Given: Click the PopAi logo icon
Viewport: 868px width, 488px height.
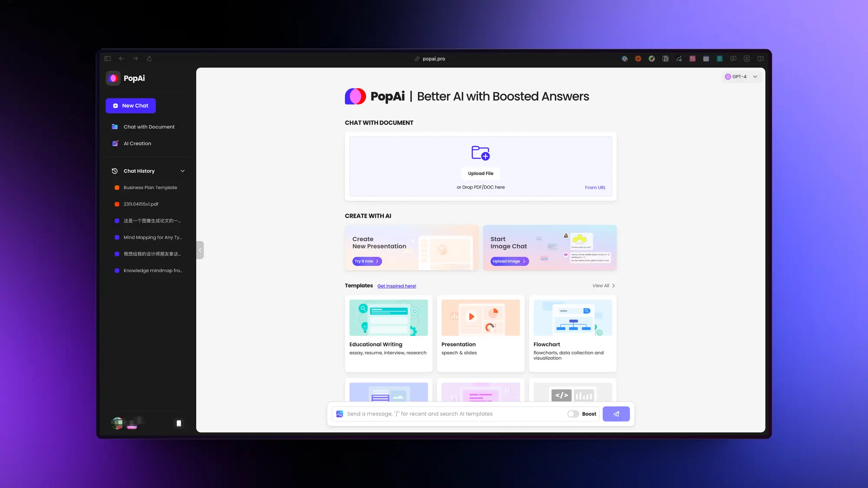Looking at the screenshot, I should [113, 78].
